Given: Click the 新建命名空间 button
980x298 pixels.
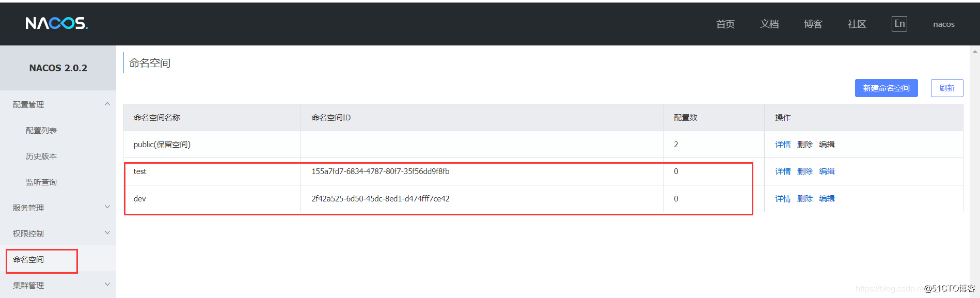Looking at the screenshot, I should tap(886, 88).
